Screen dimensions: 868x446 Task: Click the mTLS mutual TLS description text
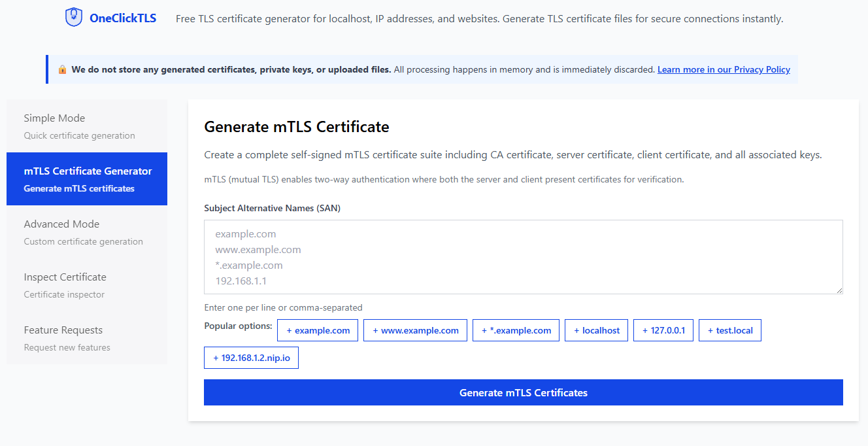(444, 179)
